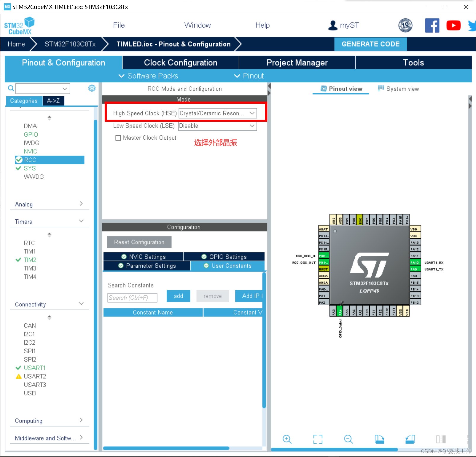Screen dimensions: 476x457
Task: Open the search settings gear
Action: tap(92, 88)
